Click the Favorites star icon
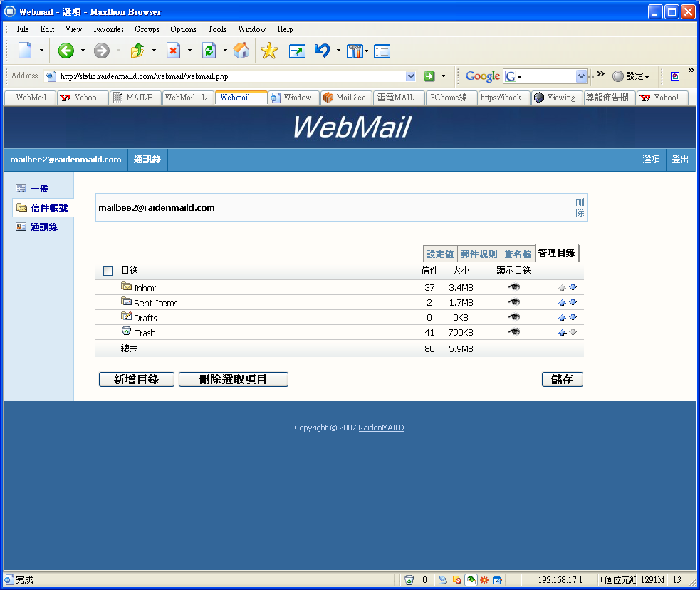This screenshot has width=700, height=590. tap(268, 51)
